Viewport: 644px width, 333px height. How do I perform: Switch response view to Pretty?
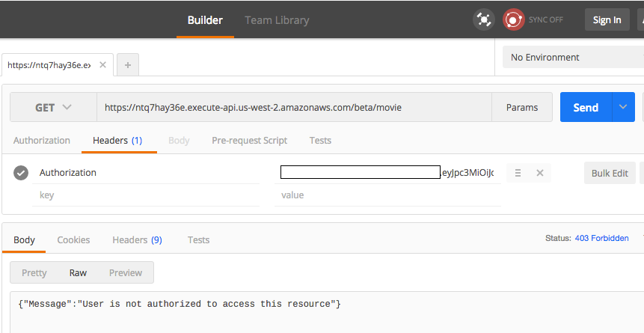point(34,272)
